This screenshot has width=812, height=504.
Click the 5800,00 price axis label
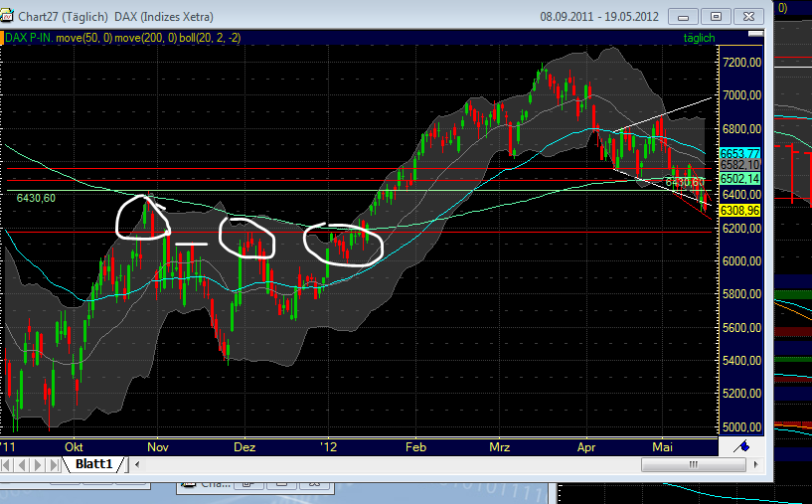(741, 294)
